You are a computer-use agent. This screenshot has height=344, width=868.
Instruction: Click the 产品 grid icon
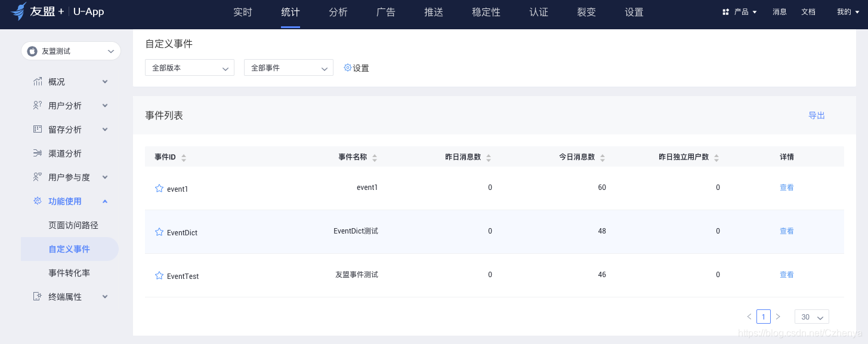pyautogui.click(x=726, y=12)
